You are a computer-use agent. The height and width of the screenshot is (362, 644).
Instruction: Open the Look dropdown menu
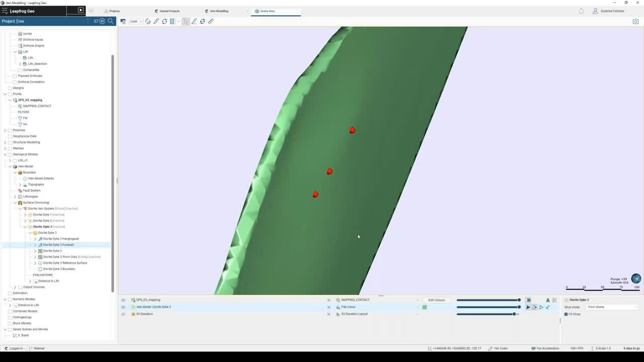coord(136,21)
